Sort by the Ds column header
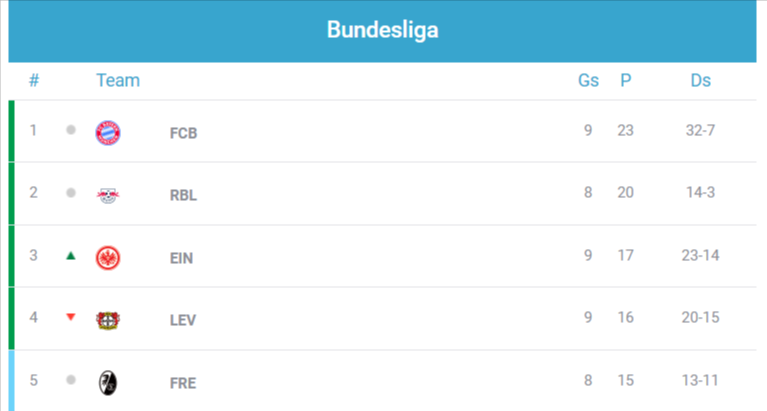Image resolution: width=767 pixels, height=411 pixels. click(x=700, y=80)
